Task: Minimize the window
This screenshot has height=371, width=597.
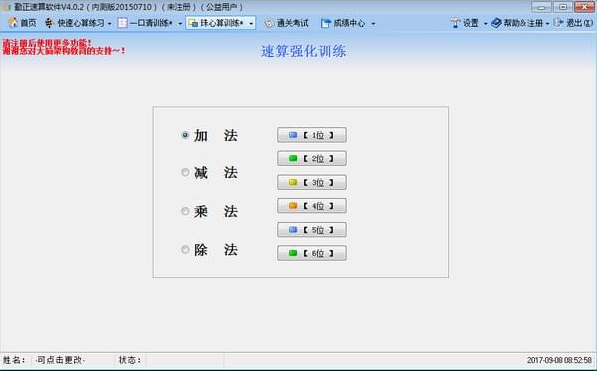Action: (x=541, y=7)
